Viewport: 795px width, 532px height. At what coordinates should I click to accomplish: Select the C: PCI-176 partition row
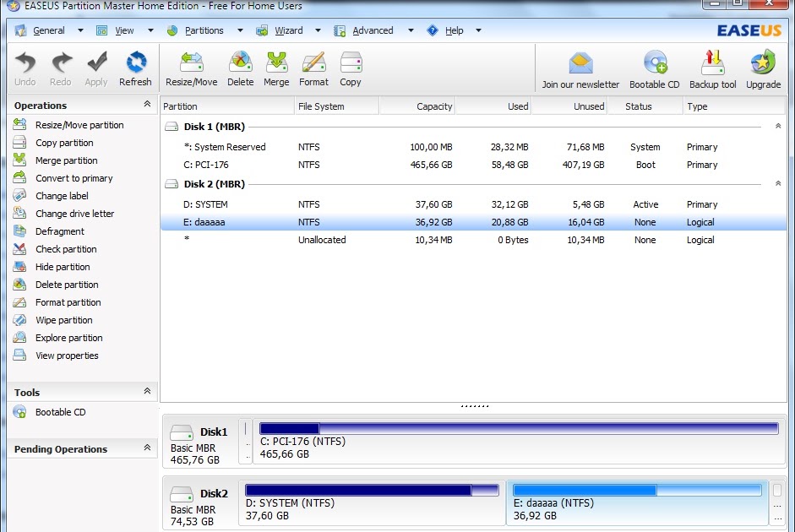474,165
